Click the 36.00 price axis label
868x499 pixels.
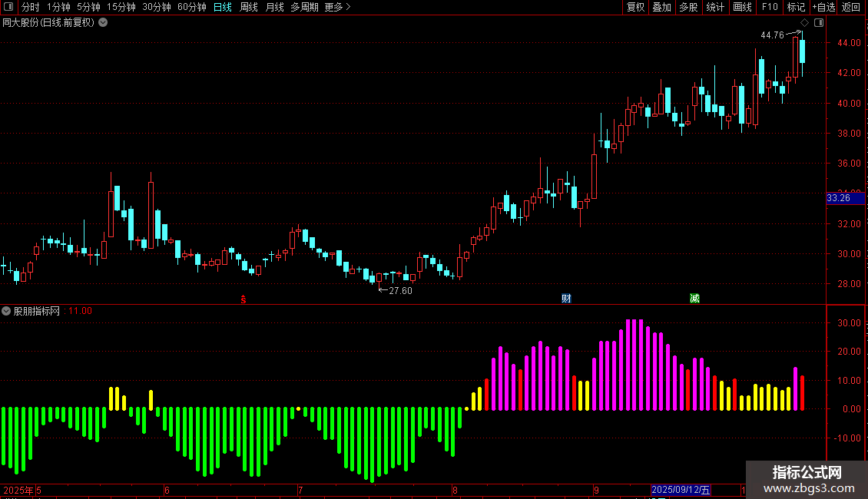pyautogui.click(x=849, y=164)
